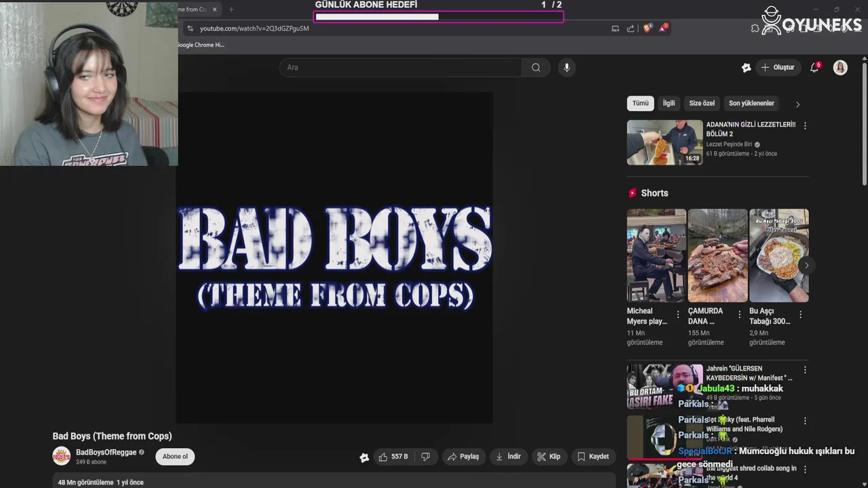Open BadBoysOfReggae channel name link
The image size is (868, 488).
tap(106, 452)
